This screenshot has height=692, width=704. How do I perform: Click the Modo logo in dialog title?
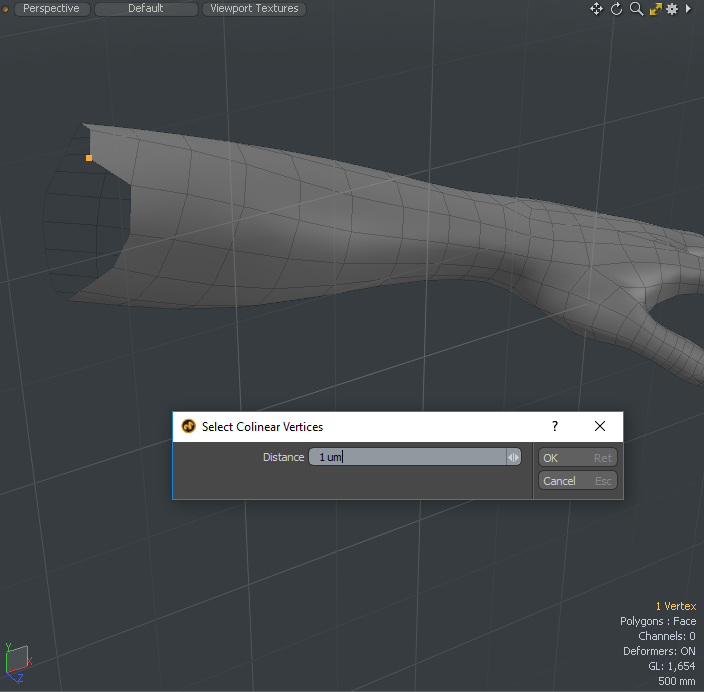pos(189,426)
